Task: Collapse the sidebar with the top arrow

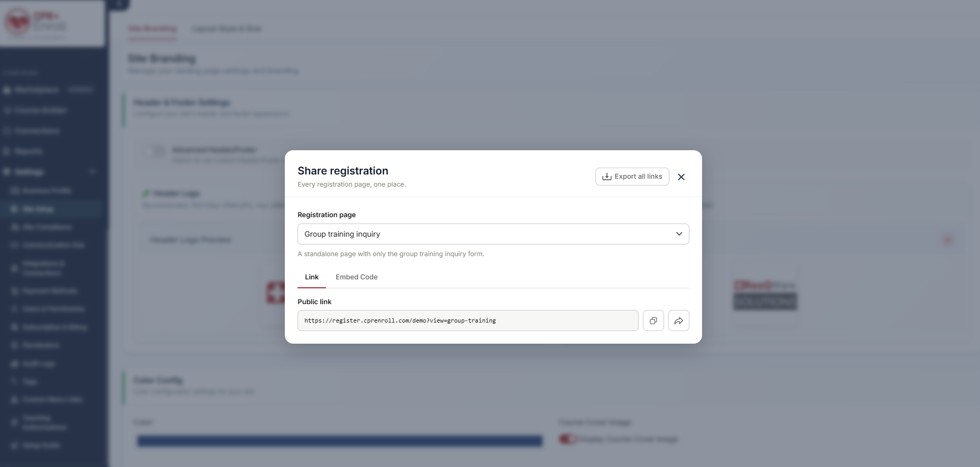Action: (x=120, y=4)
